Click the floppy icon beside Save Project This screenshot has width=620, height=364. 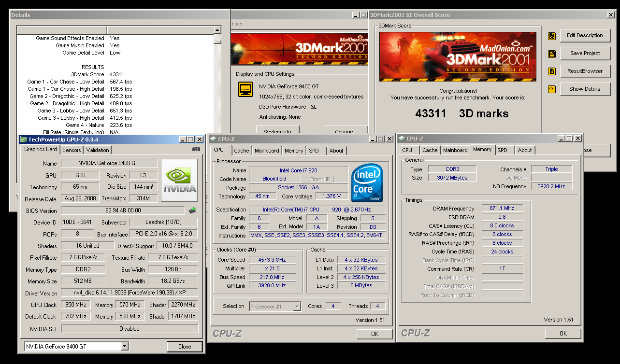552,54
